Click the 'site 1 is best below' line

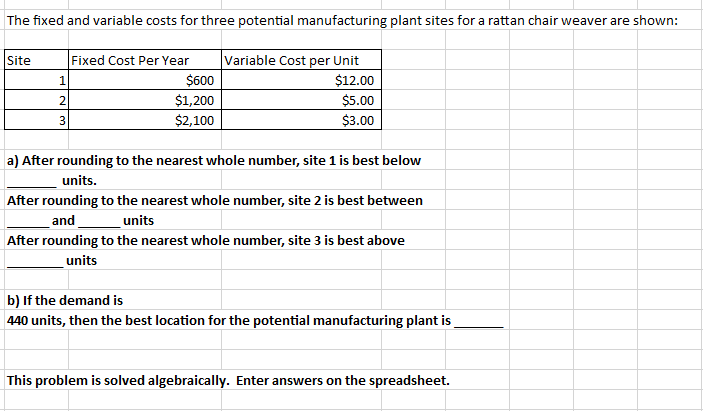pos(214,160)
